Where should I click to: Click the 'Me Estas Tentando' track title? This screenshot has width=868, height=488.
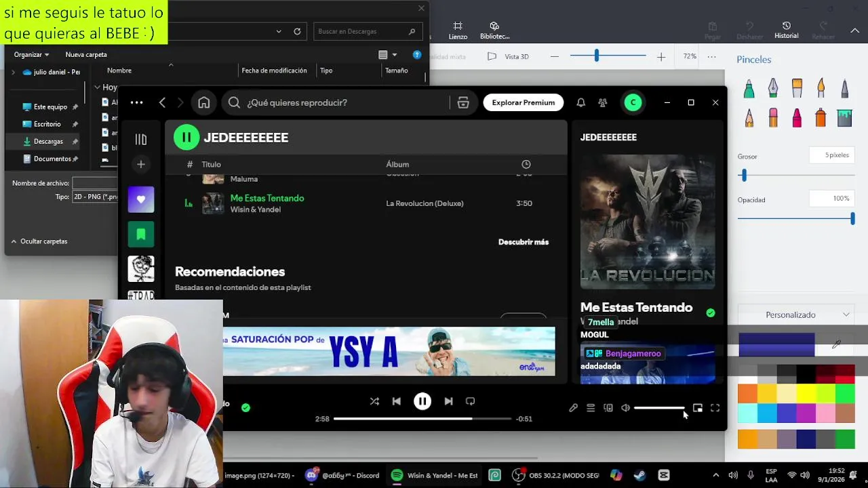[267, 198]
